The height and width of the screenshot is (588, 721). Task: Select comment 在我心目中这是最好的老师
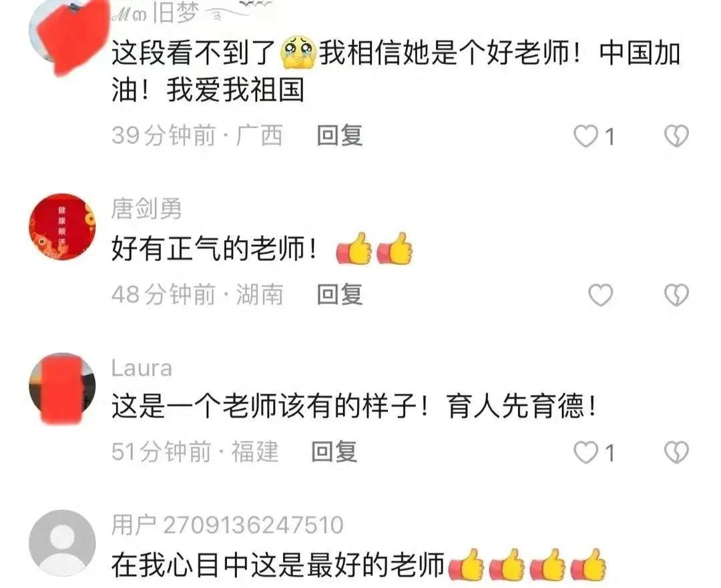[x=278, y=565]
